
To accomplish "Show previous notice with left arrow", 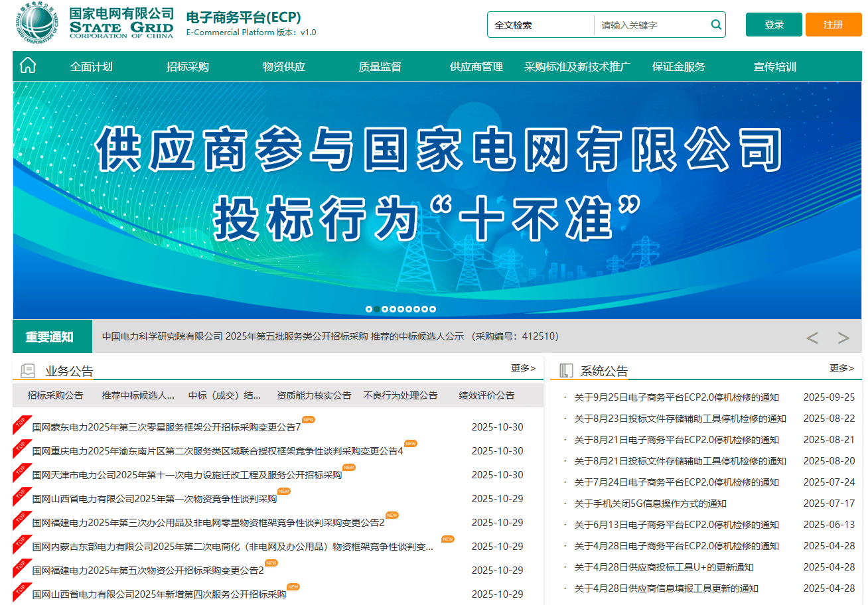I will [x=812, y=338].
